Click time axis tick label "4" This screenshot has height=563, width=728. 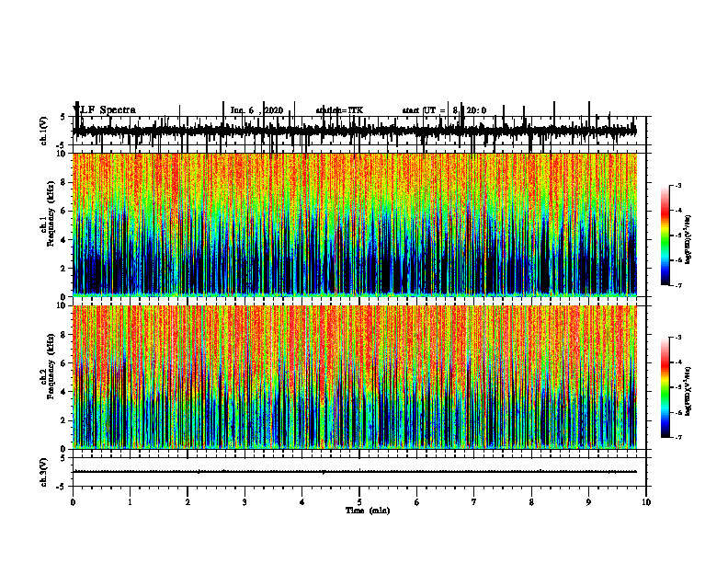(x=302, y=502)
